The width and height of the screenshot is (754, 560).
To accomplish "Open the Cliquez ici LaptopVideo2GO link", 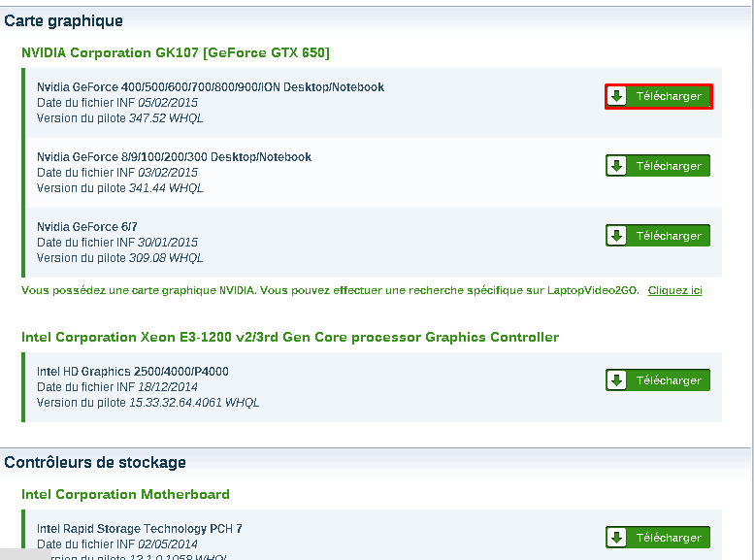I will tap(674, 290).
